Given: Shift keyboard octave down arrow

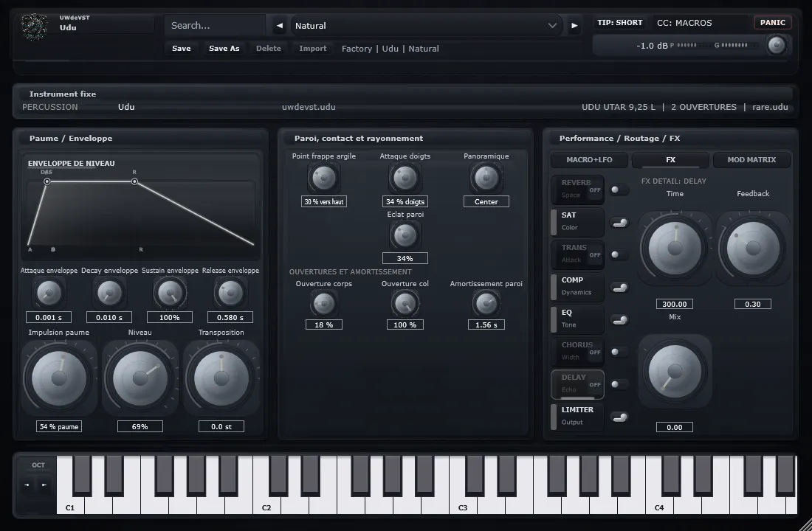Looking at the screenshot, I should (x=27, y=485).
